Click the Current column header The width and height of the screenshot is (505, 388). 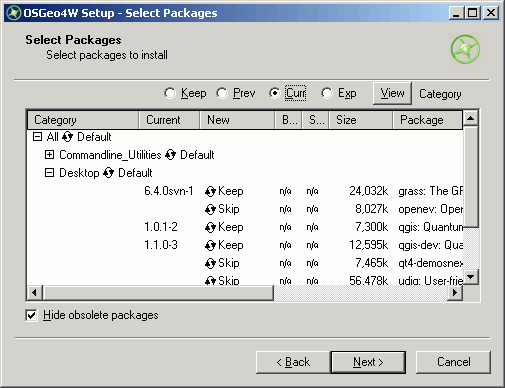click(x=169, y=120)
